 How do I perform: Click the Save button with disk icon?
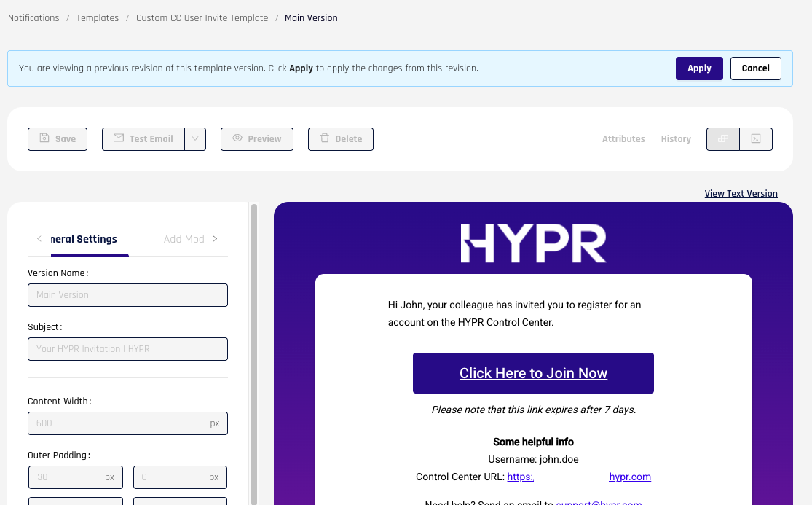point(58,139)
